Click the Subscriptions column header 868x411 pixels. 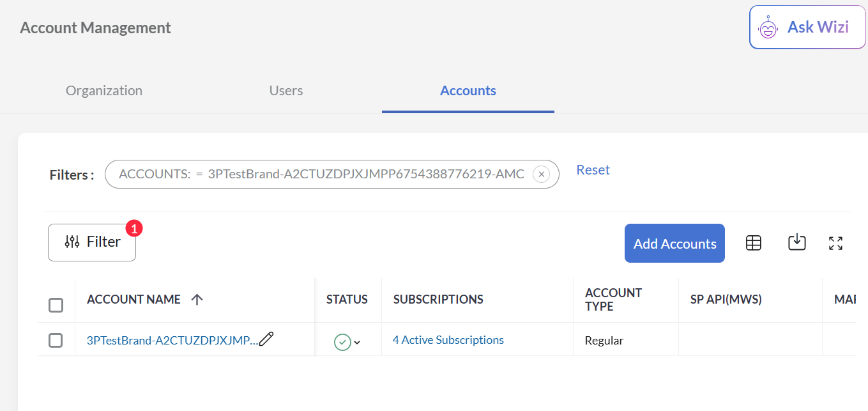coord(438,299)
